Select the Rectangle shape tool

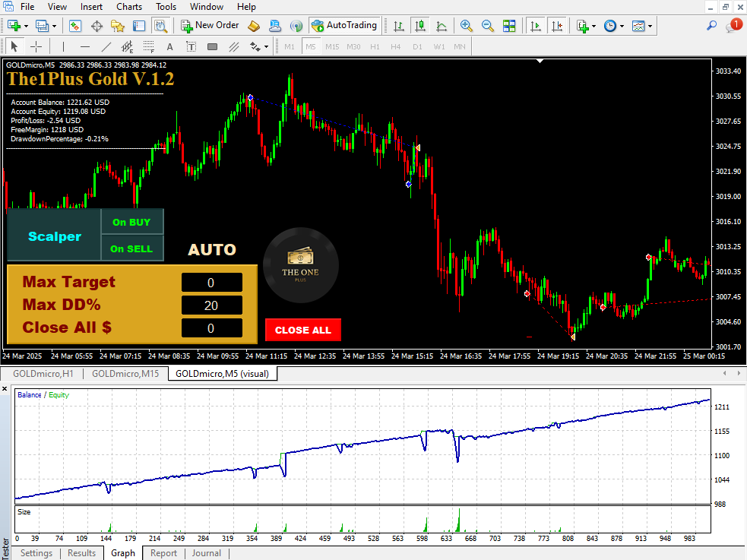click(x=213, y=46)
